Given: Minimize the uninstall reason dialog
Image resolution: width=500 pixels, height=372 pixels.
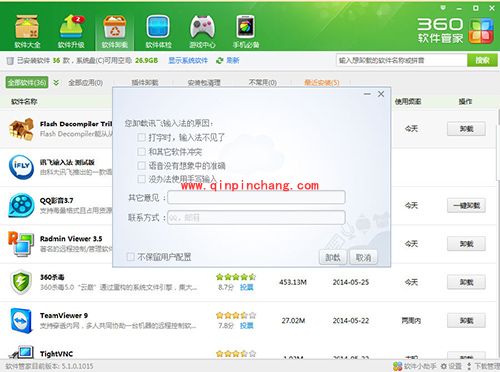Looking at the screenshot, I should [x=367, y=94].
